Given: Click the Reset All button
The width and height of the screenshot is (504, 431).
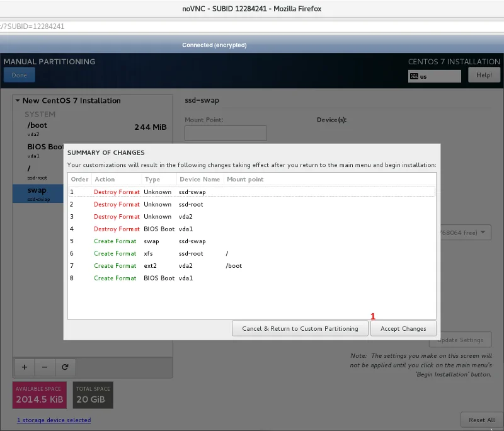Looking at the screenshot, I should 481,420.
